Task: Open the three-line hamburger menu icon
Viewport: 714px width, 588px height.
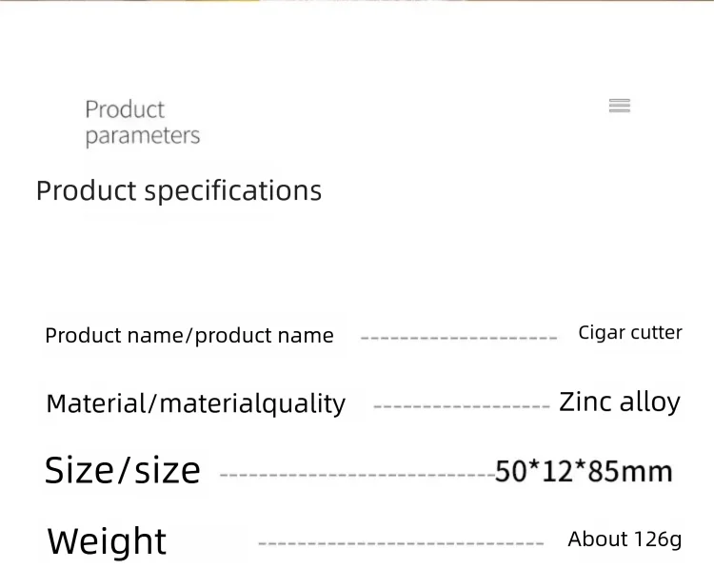Action: (620, 106)
